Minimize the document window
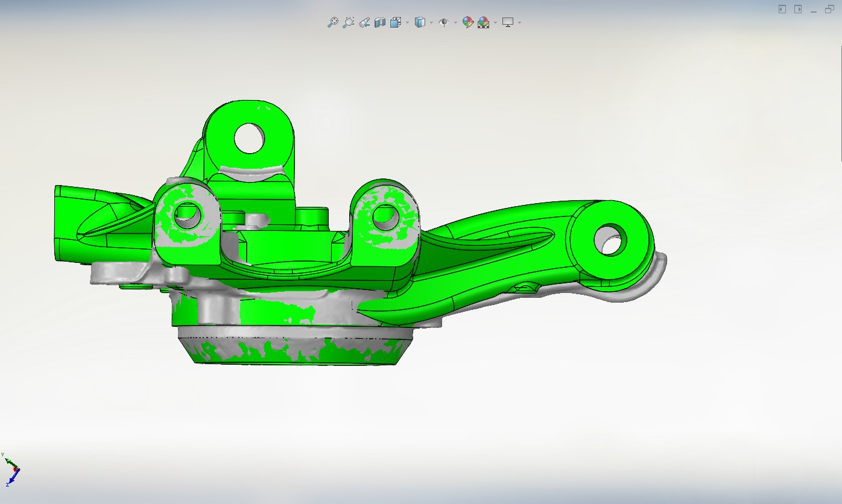842x504 pixels. tap(814, 10)
